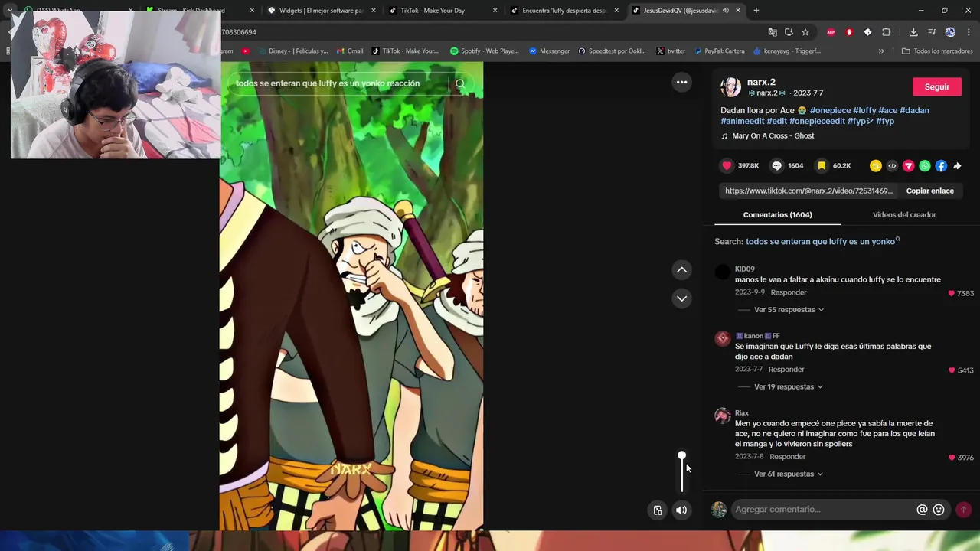980x551 pixels.
Task: Open the Mary On A Cross - Ghost sound
Action: tap(773, 136)
